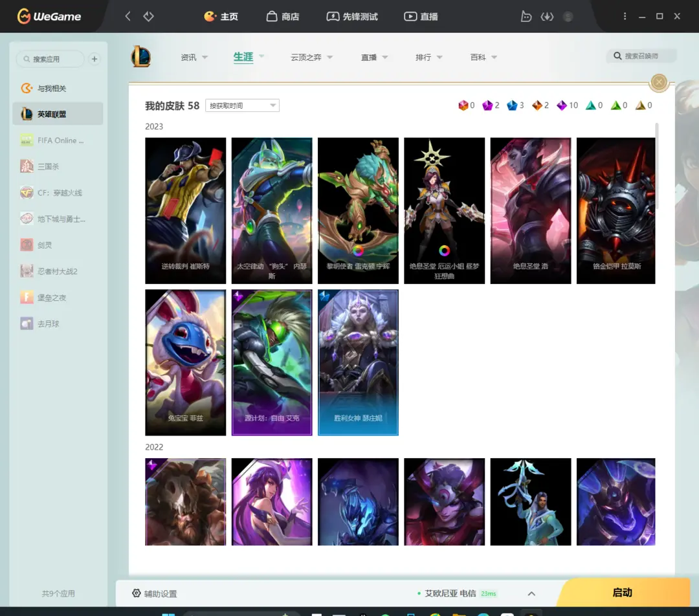Select 三国杀 in the sidebar
The image size is (699, 616).
click(x=49, y=166)
